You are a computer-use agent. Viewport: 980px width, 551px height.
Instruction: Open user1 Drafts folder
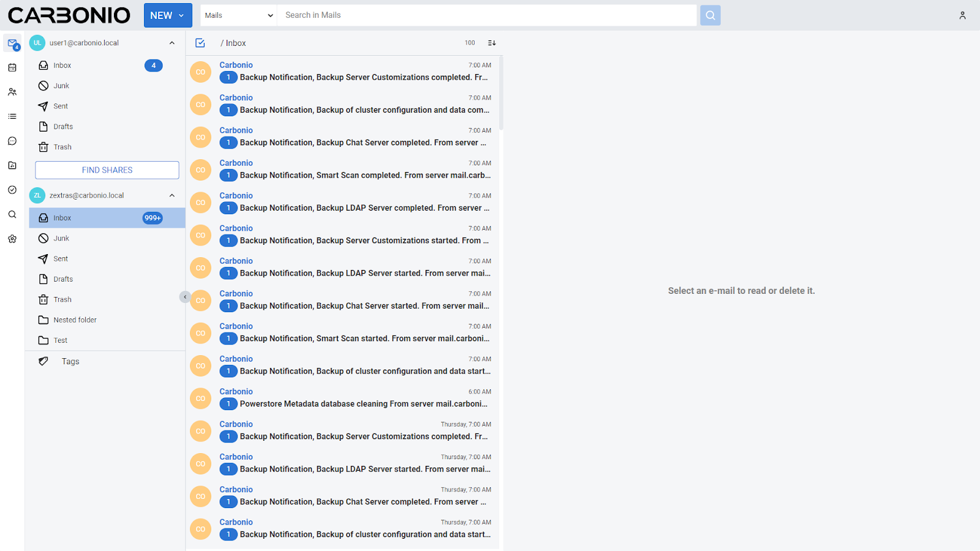coord(107,127)
